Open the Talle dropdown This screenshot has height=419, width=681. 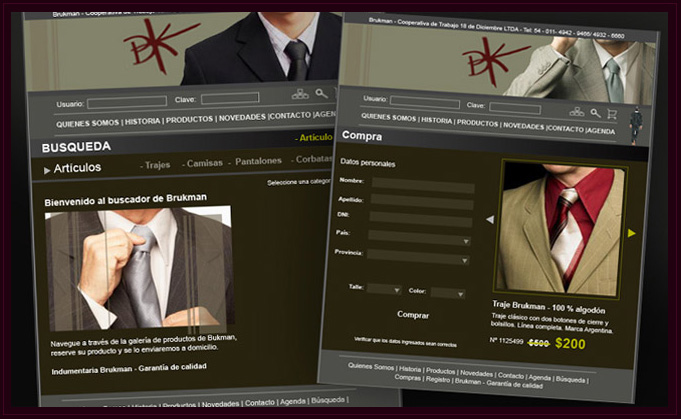coord(384,289)
